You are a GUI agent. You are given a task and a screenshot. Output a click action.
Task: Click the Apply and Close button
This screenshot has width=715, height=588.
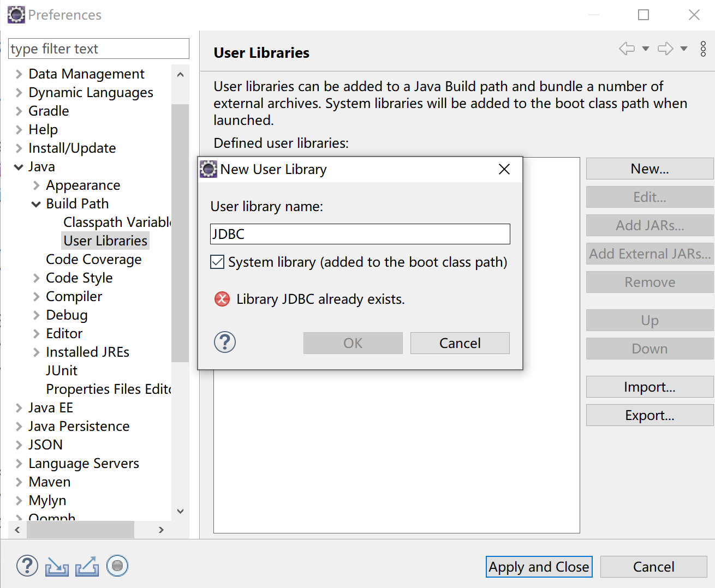pyautogui.click(x=538, y=567)
